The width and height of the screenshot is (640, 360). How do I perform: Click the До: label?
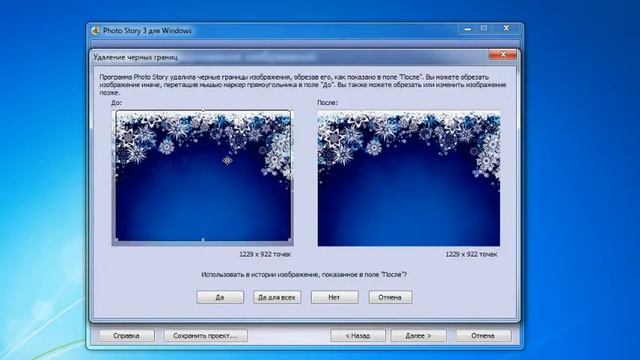[x=116, y=103]
